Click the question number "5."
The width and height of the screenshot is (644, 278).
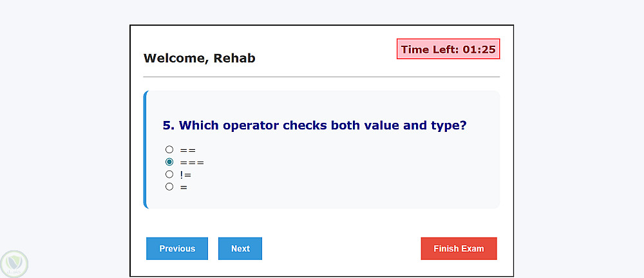click(169, 125)
